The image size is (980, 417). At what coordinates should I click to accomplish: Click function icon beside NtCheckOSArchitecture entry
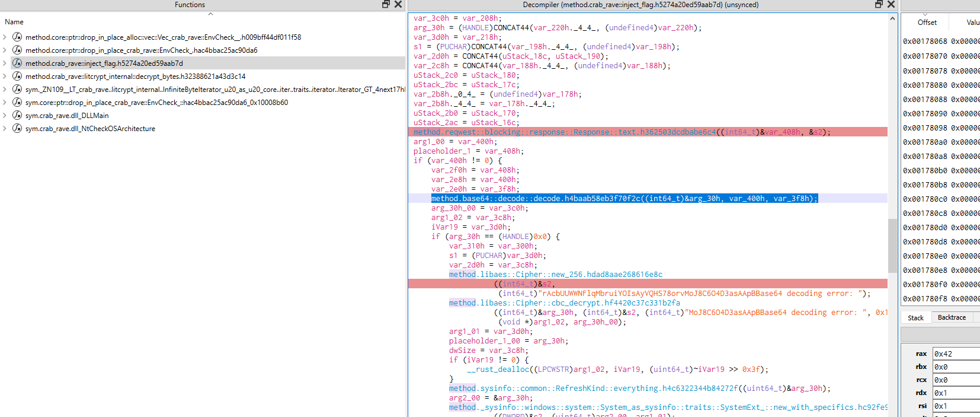[x=17, y=128]
